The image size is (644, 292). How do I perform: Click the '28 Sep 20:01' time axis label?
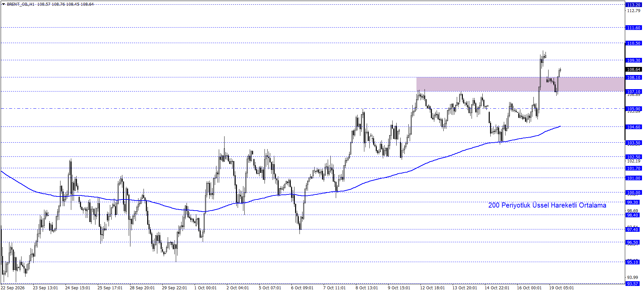[142, 288]
